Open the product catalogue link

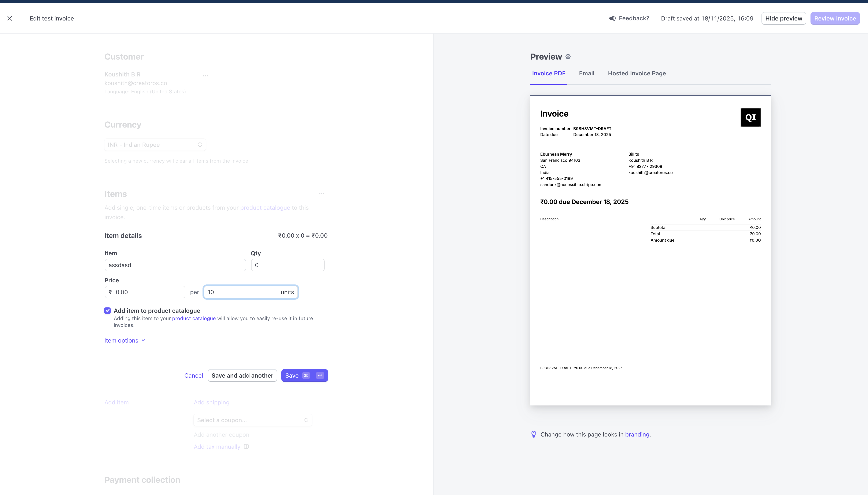[x=194, y=318]
